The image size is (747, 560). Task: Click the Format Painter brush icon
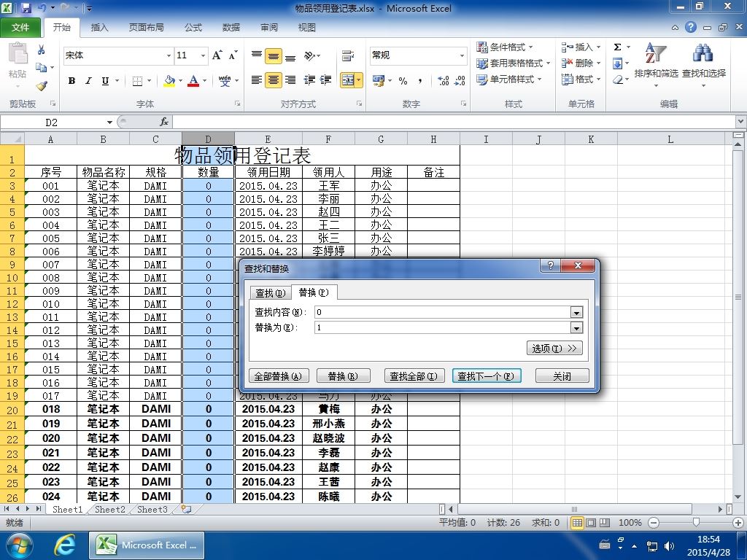click(x=42, y=86)
